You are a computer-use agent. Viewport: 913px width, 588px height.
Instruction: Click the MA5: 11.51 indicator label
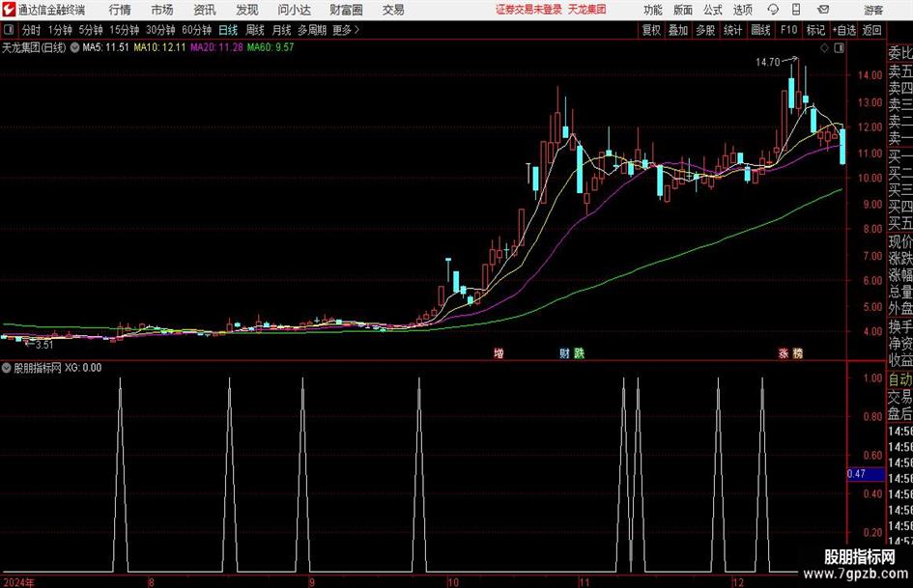[x=105, y=47]
